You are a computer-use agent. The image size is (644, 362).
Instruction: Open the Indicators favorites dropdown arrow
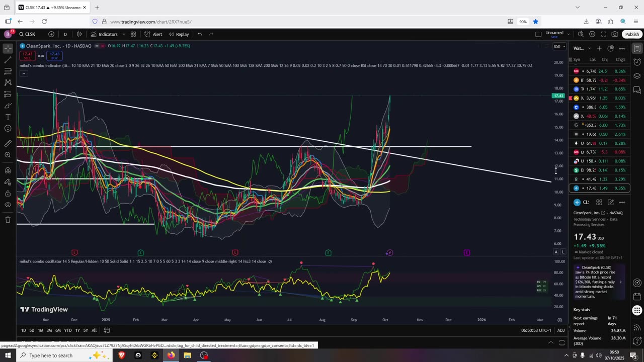click(x=123, y=34)
